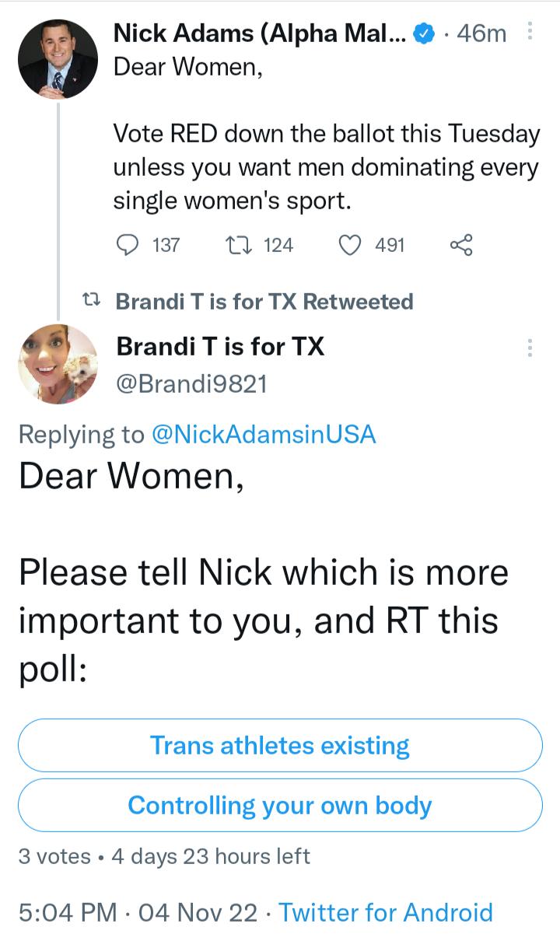
Task: Click the 3 votes poll summary
Action: (x=54, y=855)
